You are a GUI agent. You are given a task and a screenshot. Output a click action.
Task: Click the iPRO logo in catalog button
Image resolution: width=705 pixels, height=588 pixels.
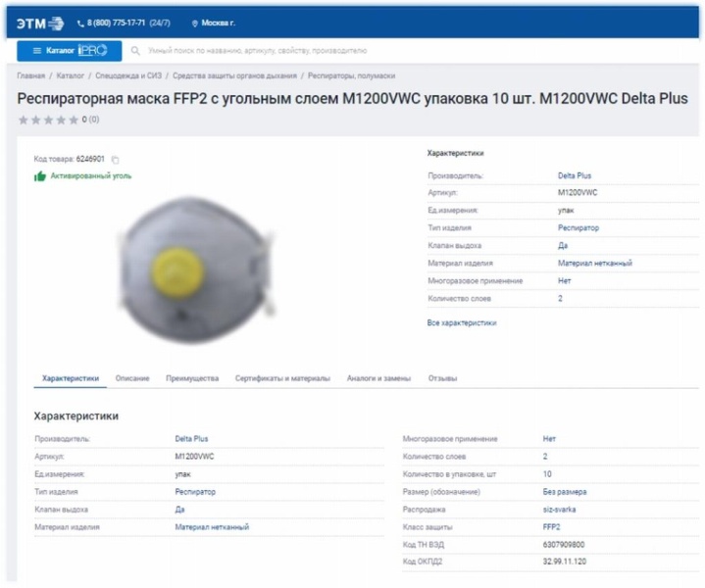click(x=92, y=50)
